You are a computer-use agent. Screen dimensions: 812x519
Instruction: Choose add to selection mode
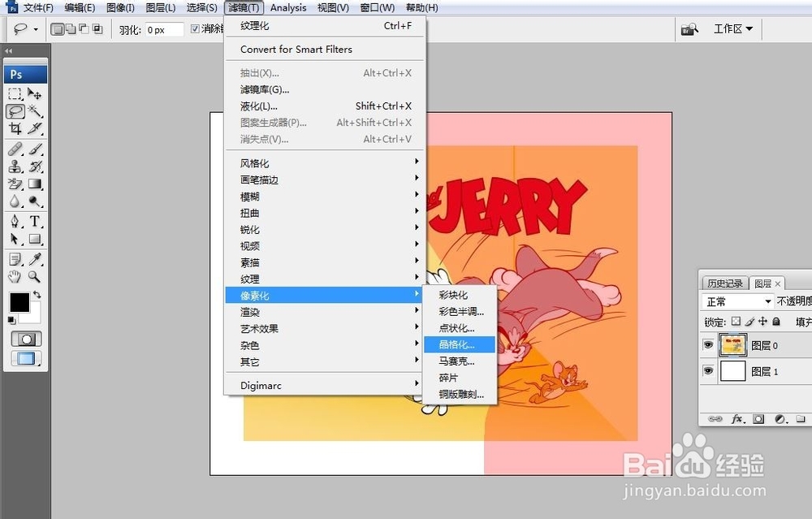click(71, 29)
